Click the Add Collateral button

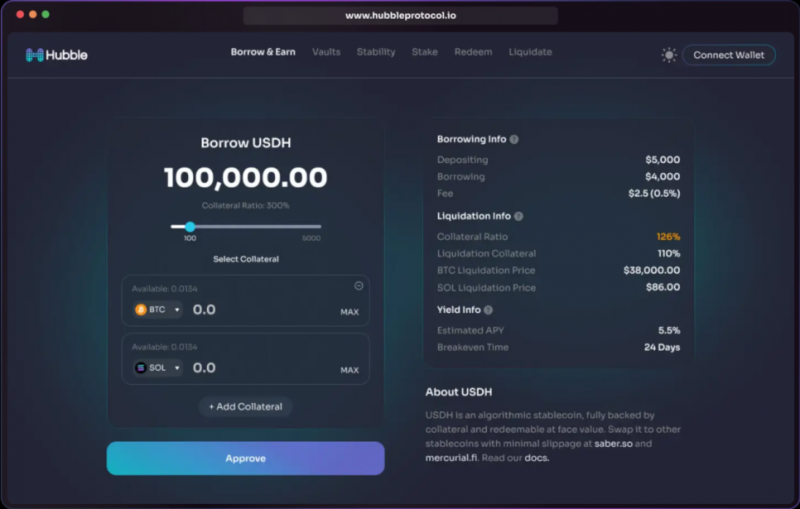(245, 407)
